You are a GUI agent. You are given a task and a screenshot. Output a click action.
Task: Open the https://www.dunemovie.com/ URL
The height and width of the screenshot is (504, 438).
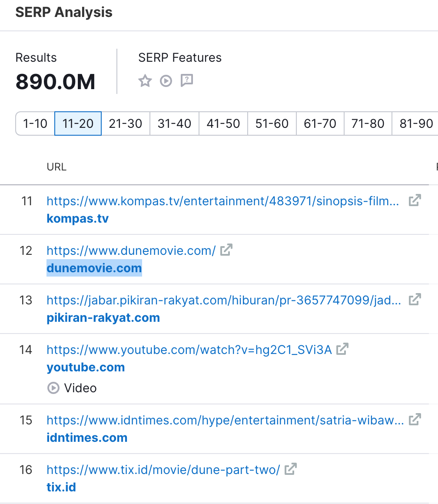pyautogui.click(x=131, y=251)
